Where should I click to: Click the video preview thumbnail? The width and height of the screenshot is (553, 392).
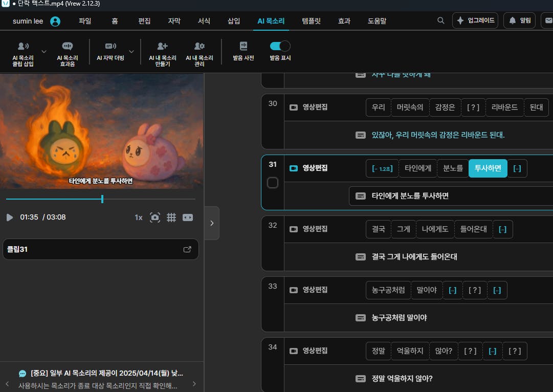click(x=102, y=131)
